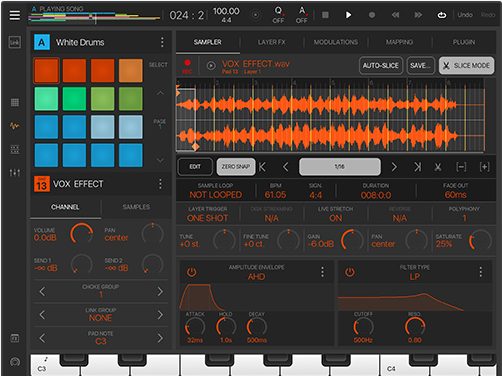
Task: Click Undo in the top bar
Action: (465, 15)
